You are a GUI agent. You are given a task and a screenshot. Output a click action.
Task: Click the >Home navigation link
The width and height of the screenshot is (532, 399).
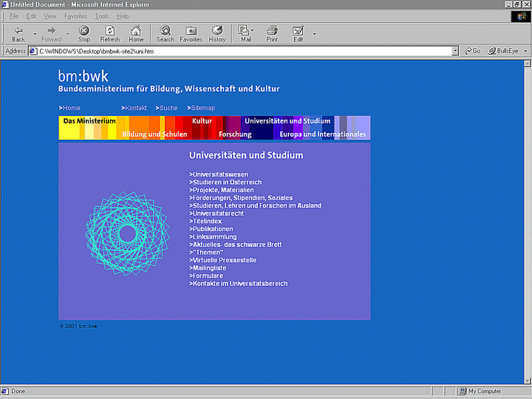(x=69, y=108)
